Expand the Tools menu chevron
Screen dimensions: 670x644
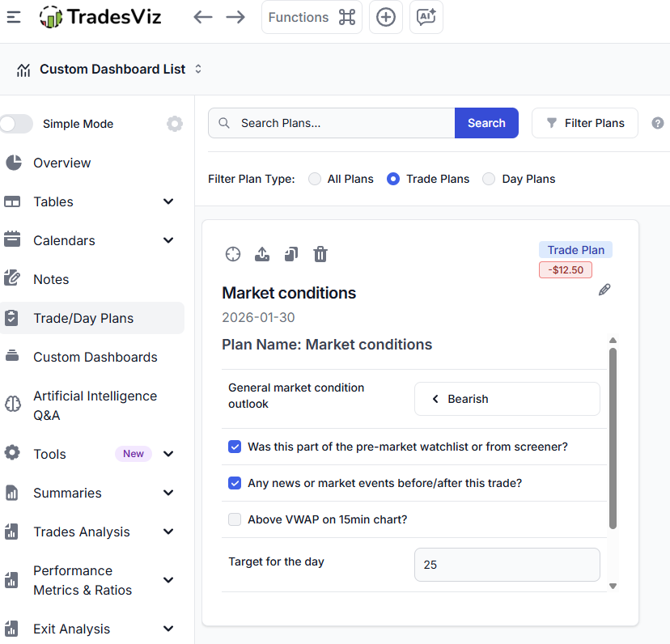point(168,453)
